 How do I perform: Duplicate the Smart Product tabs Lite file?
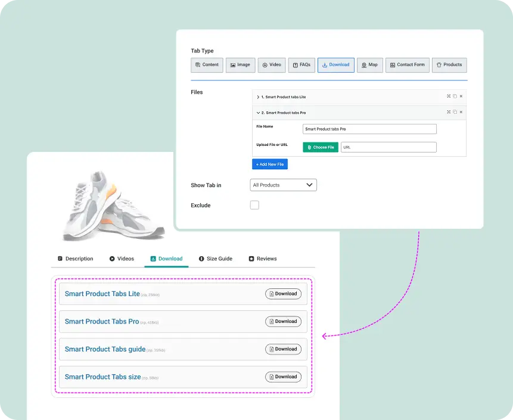tap(455, 97)
